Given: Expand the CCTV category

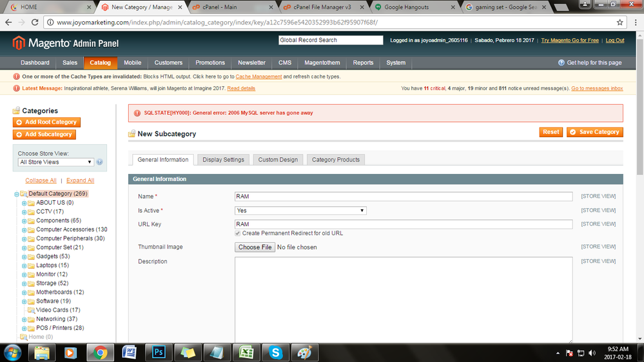Looking at the screenshot, I should pos(24,212).
